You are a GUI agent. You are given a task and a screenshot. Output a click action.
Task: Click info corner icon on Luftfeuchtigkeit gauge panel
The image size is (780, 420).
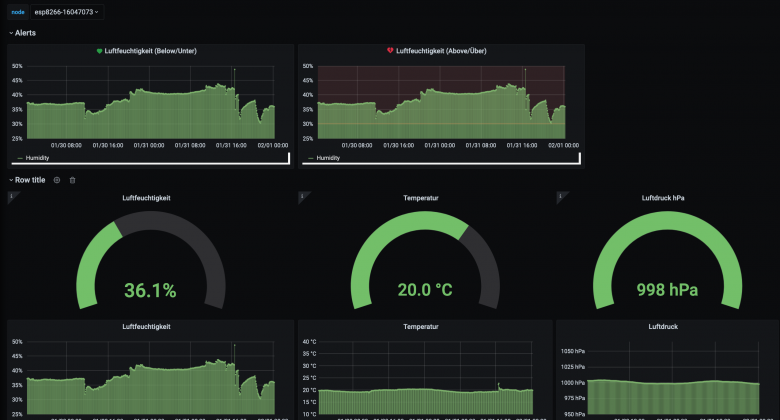click(11, 196)
